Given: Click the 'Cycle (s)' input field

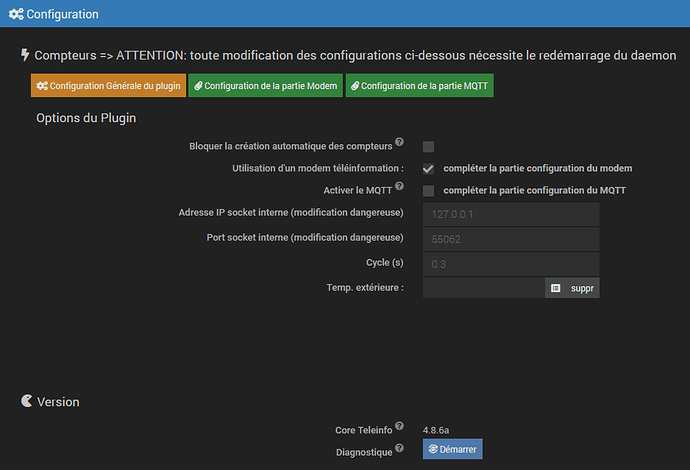Looking at the screenshot, I should (x=510, y=263).
